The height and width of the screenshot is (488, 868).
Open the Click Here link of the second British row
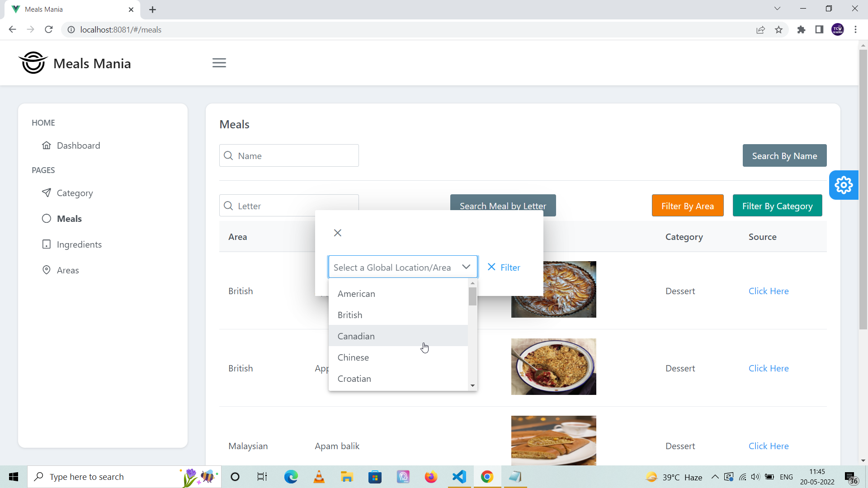point(769,368)
